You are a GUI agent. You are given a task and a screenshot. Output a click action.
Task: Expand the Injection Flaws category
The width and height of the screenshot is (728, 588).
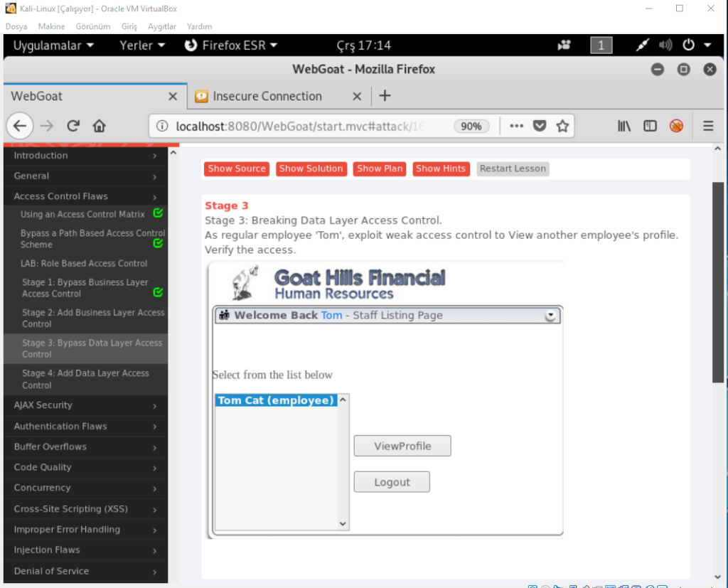(x=47, y=550)
